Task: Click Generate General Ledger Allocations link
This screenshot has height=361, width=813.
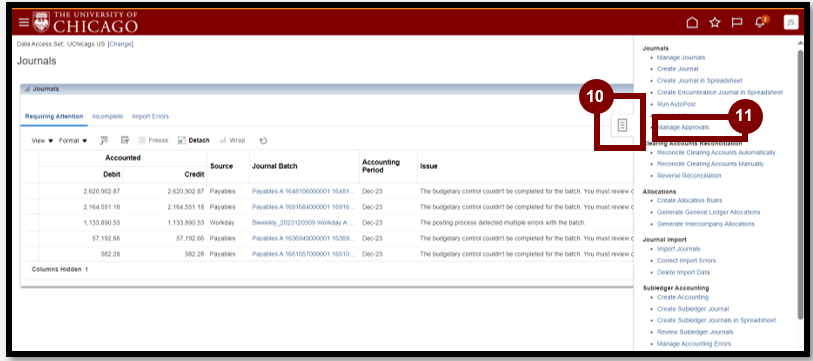Action: 708,212
